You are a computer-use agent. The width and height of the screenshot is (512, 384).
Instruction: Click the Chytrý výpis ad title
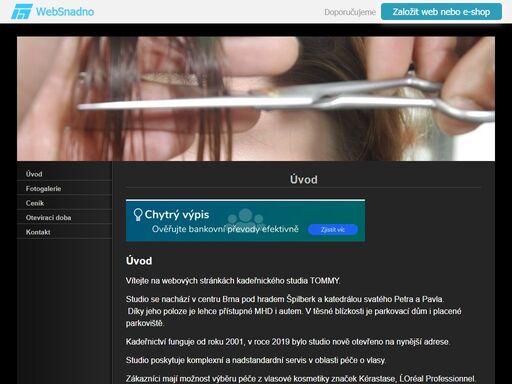[x=177, y=214]
